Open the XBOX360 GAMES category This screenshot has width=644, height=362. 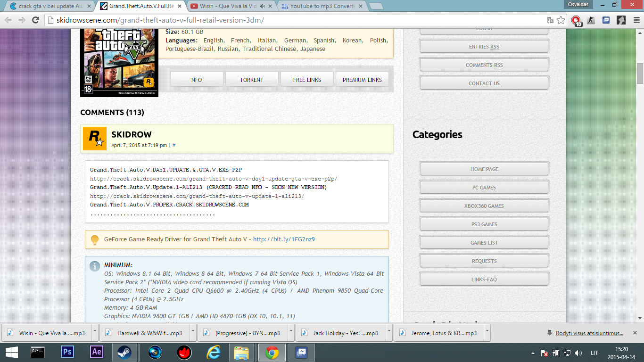pyautogui.click(x=484, y=206)
